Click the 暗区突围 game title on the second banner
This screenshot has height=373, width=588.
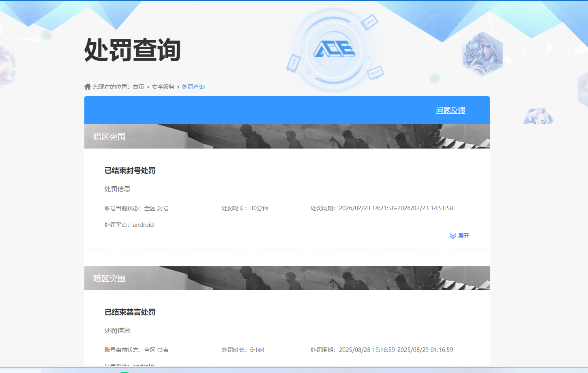(109, 278)
